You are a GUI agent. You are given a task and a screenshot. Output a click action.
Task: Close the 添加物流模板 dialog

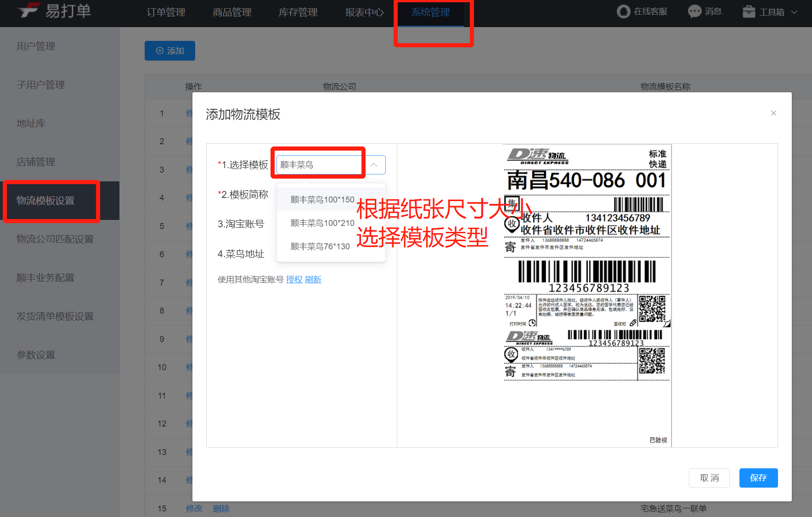[x=773, y=113]
